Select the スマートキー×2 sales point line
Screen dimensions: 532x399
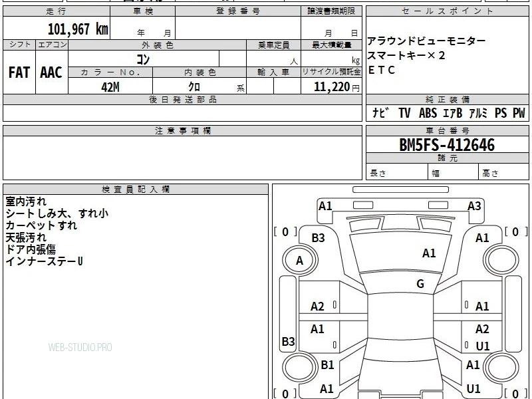point(406,55)
